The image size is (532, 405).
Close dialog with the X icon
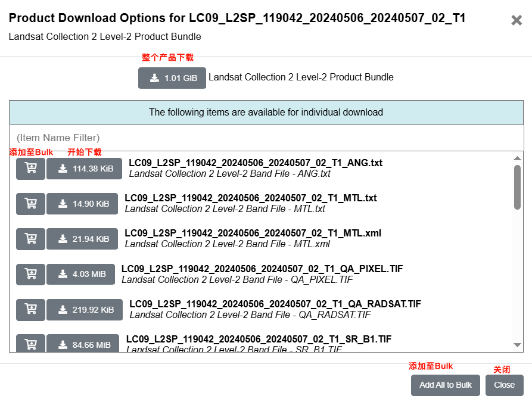(x=517, y=20)
